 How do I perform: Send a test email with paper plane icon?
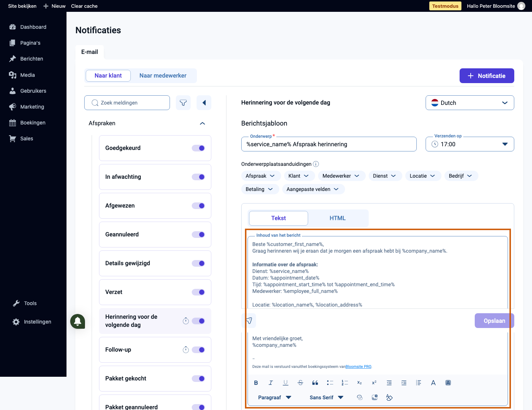point(249,321)
